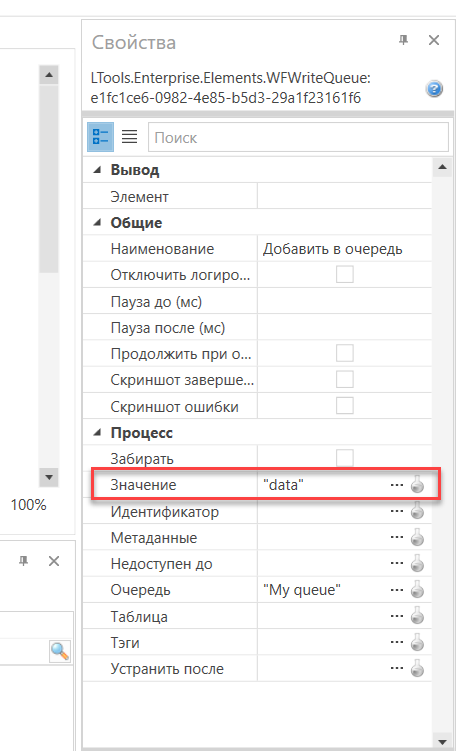Open ellipsis editor for Метаданные
The height and width of the screenshot is (751, 456).
click(x=397, y=537)
